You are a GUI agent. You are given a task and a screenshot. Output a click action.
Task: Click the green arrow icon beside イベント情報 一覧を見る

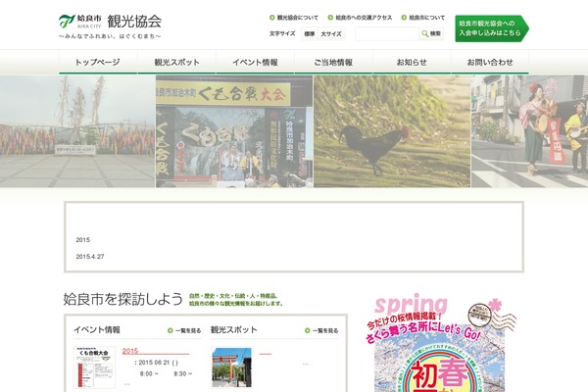tap(171, 330)
